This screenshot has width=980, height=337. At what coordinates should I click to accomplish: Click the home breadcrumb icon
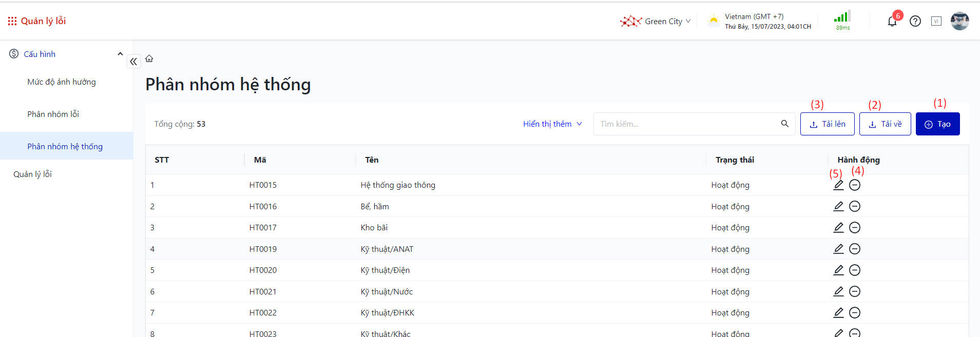click(149, 58)
